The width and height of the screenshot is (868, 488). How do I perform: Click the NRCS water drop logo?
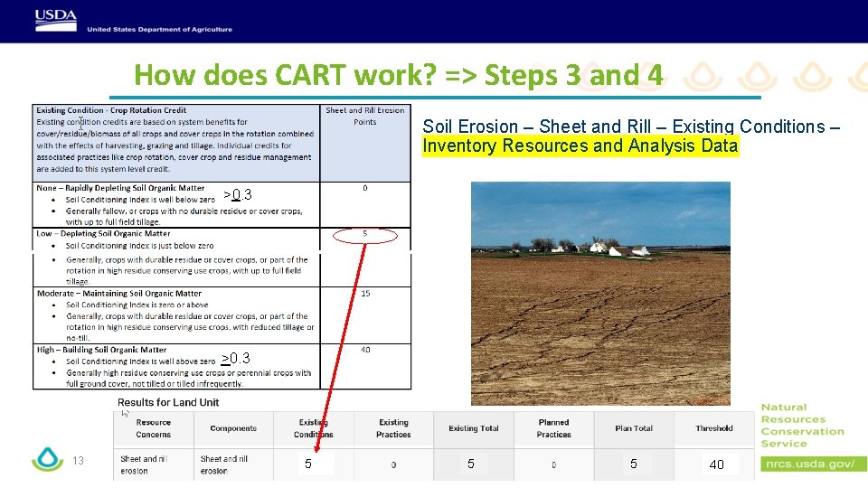tap(48, 459)
